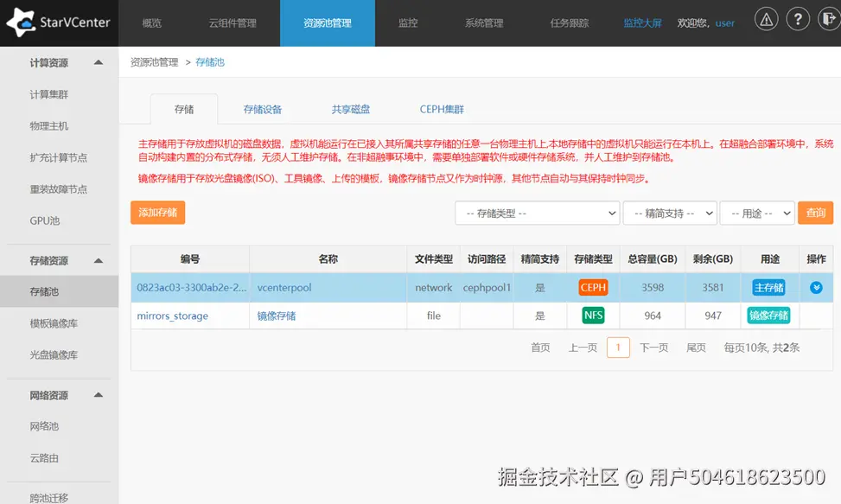
Task: Click the 查询 button
Action: point(815,213)
